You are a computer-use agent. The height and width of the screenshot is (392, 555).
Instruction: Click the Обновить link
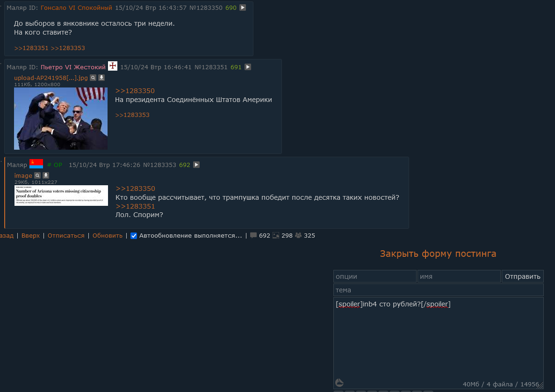107,235
